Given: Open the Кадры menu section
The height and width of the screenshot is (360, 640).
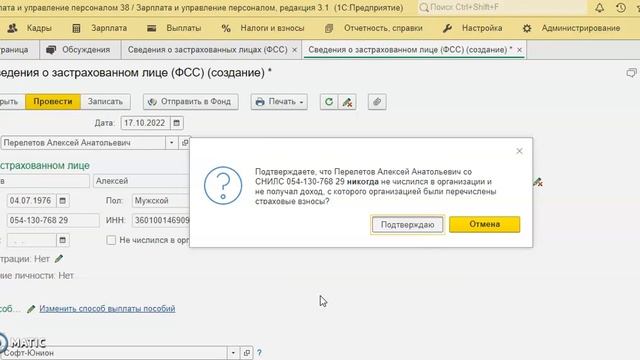Looking at the screenshot, I should tap(30, 28).
